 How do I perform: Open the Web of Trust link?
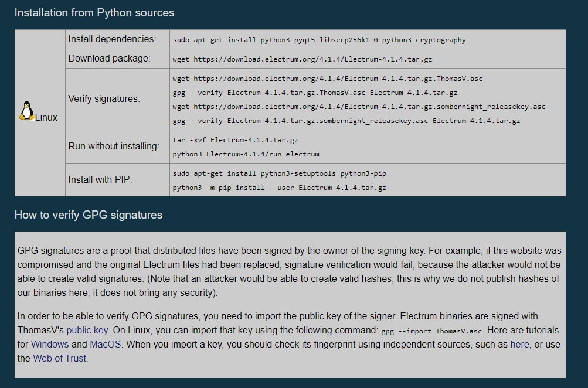click(60, 358)
